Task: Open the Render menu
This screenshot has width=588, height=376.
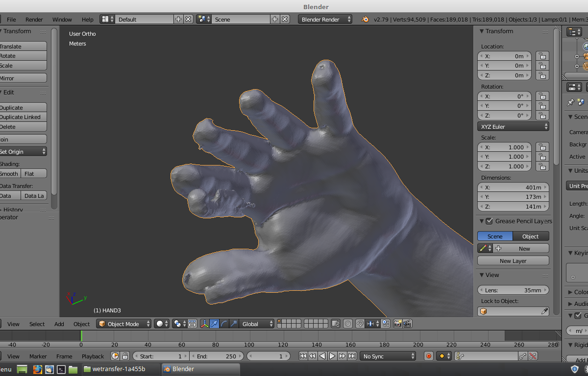Action: 34,19
